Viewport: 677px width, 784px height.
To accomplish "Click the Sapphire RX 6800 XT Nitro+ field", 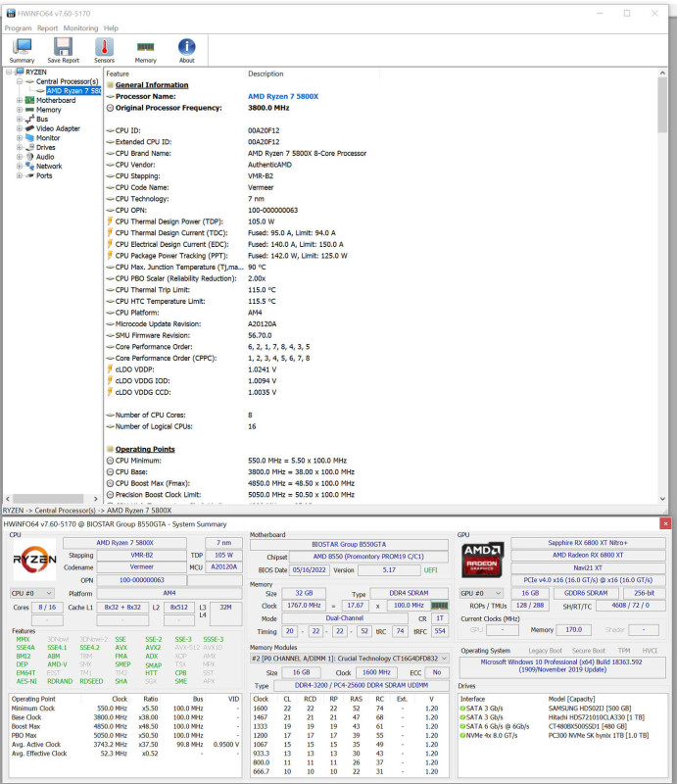I will point(588,543).
